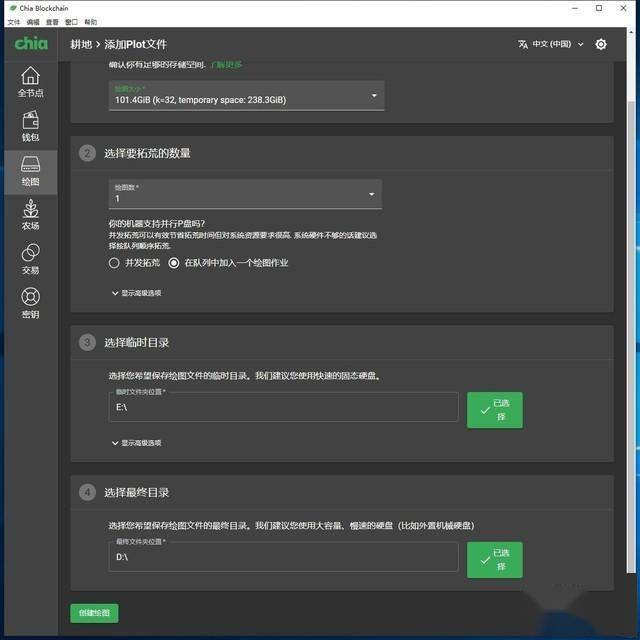Image resolution: width=640 pixels, height=640 pixels.
Task: Select 并发拓荒 parallel plotting radio
Action: click(x=114, y=263)
